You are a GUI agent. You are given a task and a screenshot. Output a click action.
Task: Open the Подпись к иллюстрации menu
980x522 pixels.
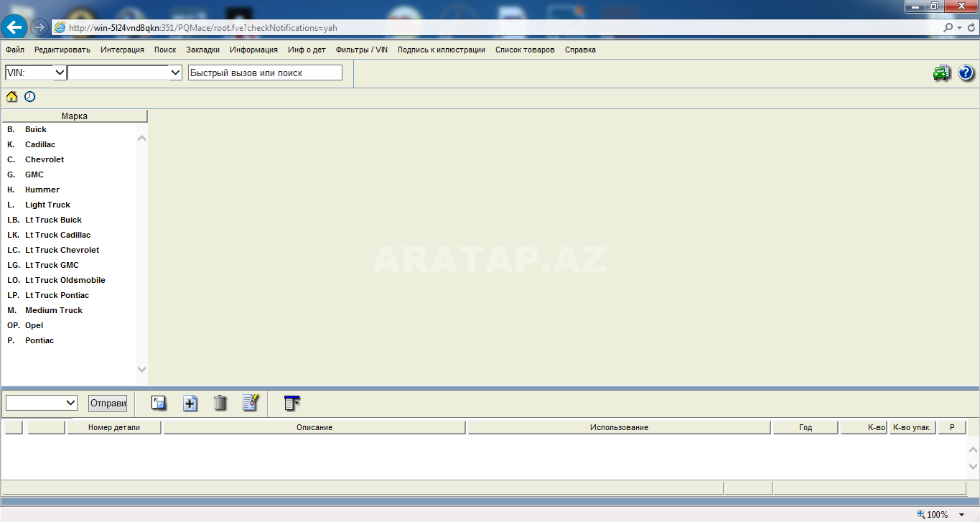[x=442, y=50]
